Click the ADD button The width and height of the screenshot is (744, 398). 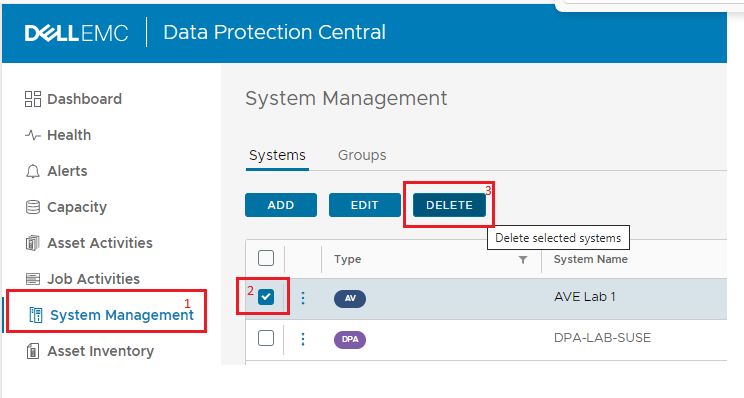[x=281, y=205]
